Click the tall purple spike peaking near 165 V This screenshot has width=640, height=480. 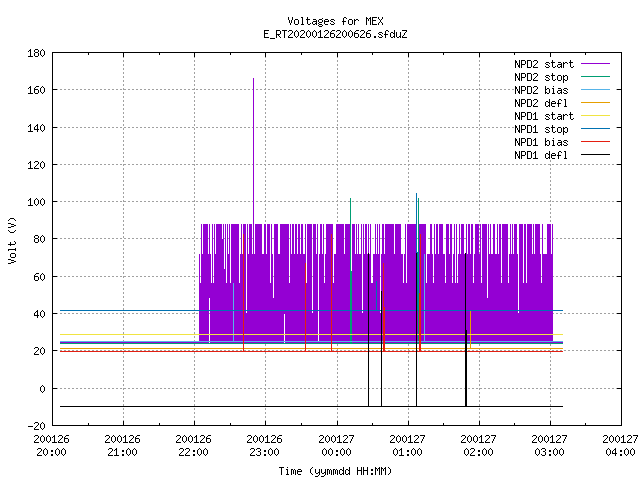[253, 151]
